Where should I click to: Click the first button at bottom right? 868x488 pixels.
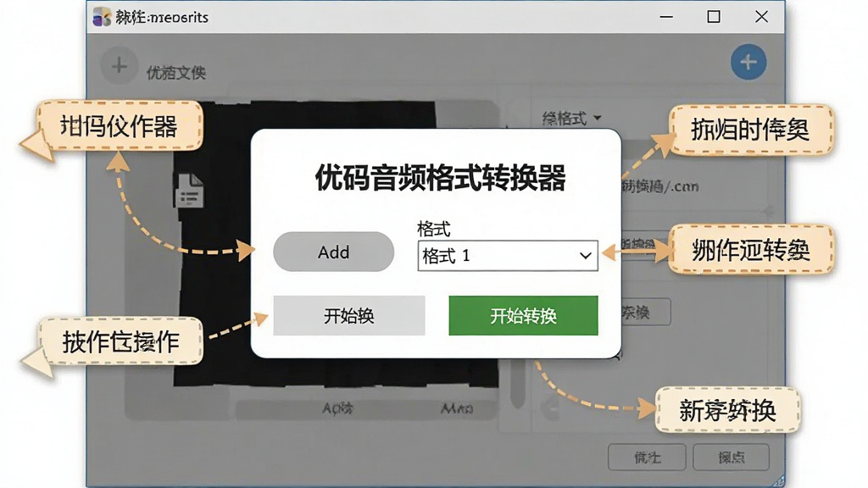[x=647, y=457]
